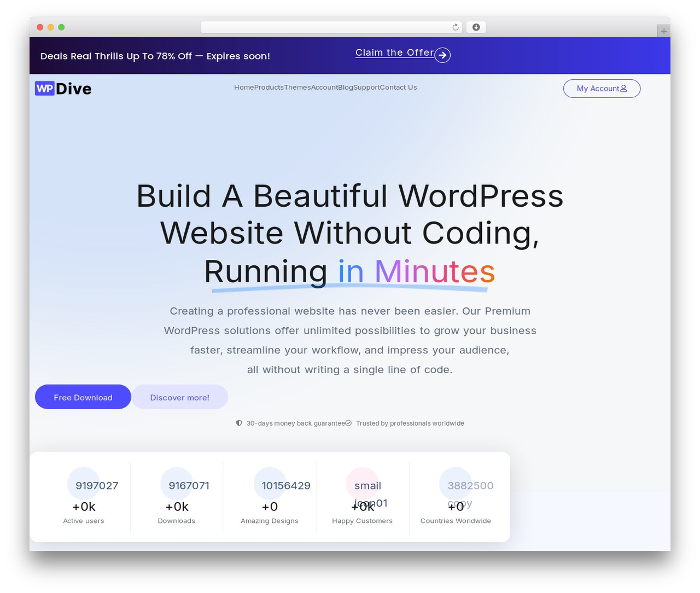
Task: Click "30-days money back guarantee" text
Action: 295,423
